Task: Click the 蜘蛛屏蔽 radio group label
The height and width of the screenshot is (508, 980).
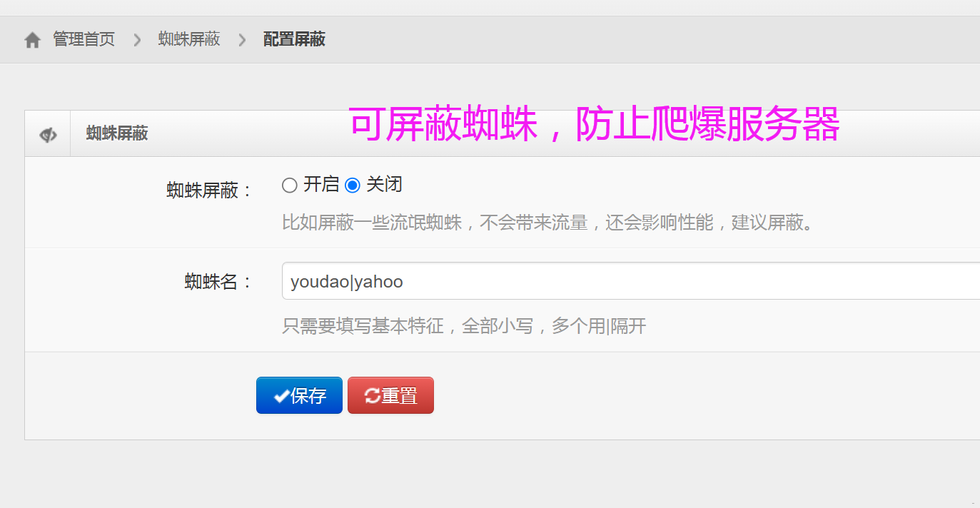Action: pyautogui.click(x=209, y=190)
